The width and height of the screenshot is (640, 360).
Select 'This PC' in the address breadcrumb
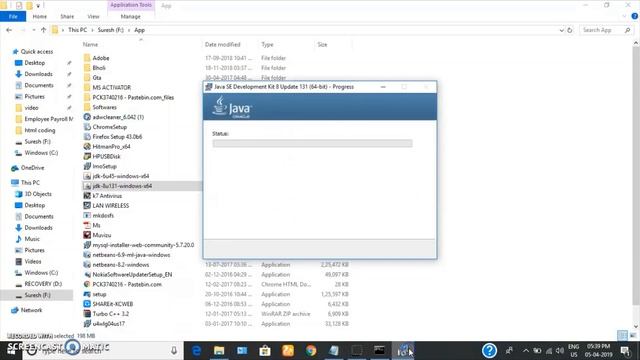click(x=78, y=30)
